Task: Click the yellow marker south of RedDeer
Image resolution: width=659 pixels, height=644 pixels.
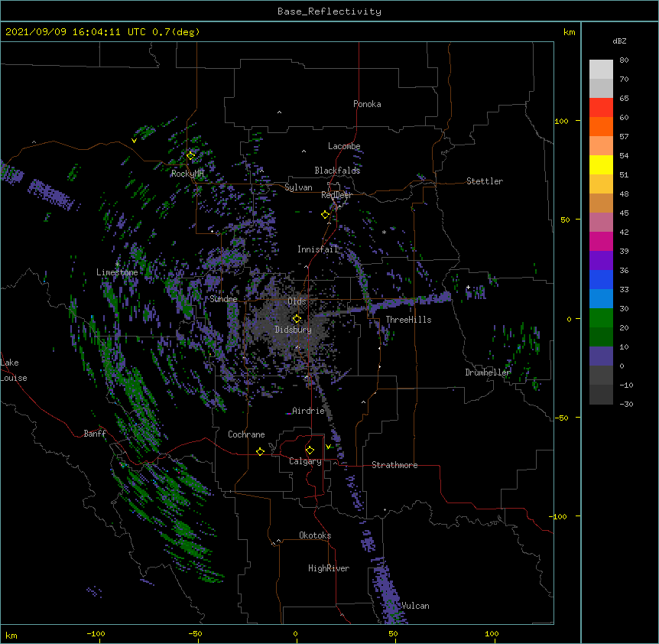Action: 325,215
